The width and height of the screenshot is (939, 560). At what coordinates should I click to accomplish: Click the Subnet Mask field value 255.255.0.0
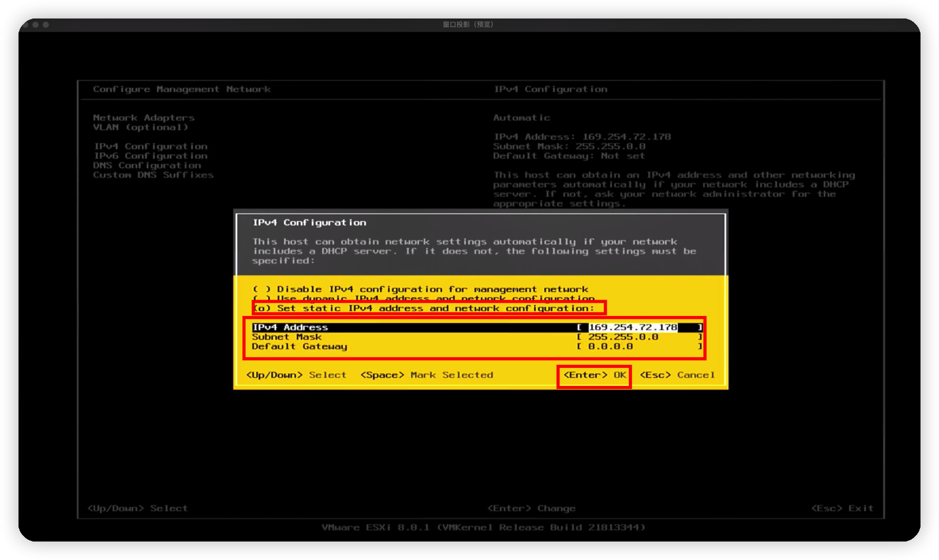[x=623, y=337]
